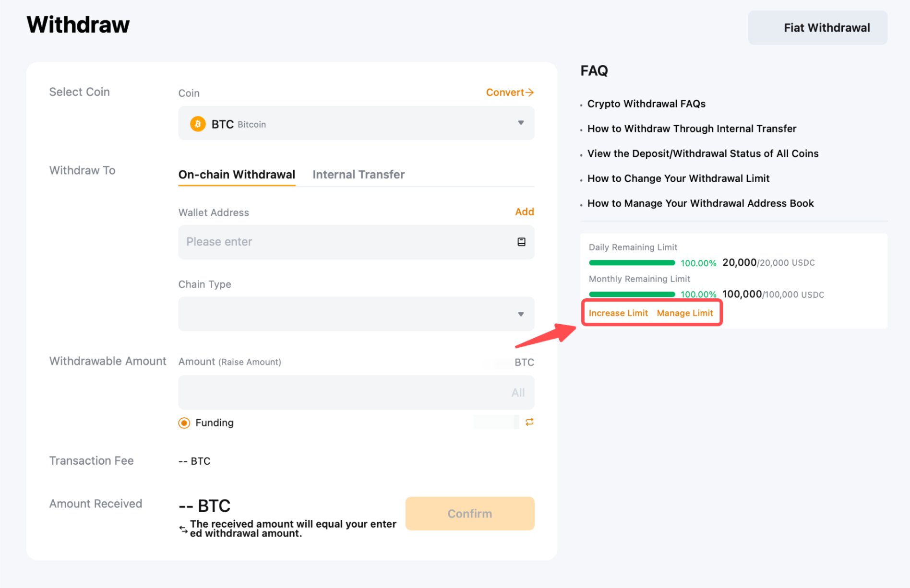Viewport: 910px width, 588px height.
Task: Expand the BTC coin dropdown
Action: point(520,123)
